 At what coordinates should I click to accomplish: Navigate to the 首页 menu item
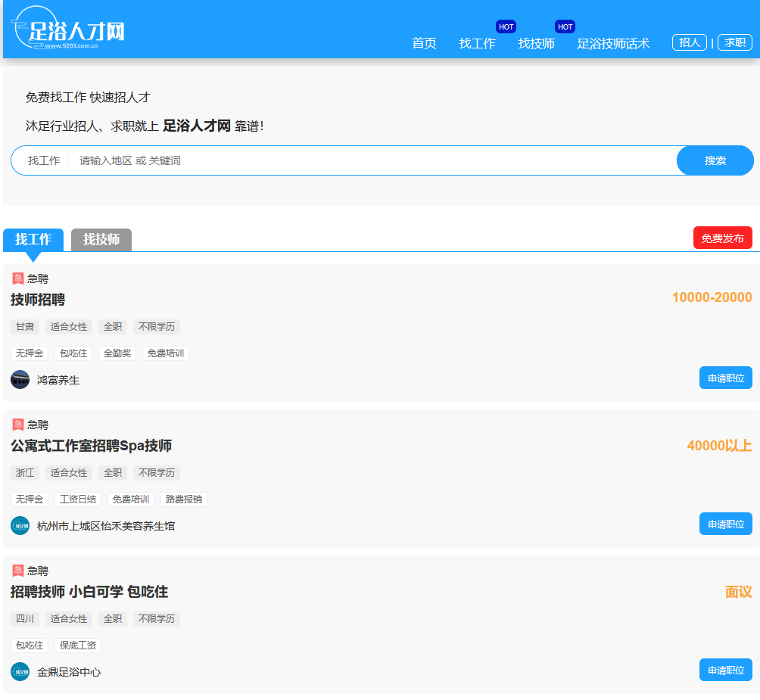[423, 43]
